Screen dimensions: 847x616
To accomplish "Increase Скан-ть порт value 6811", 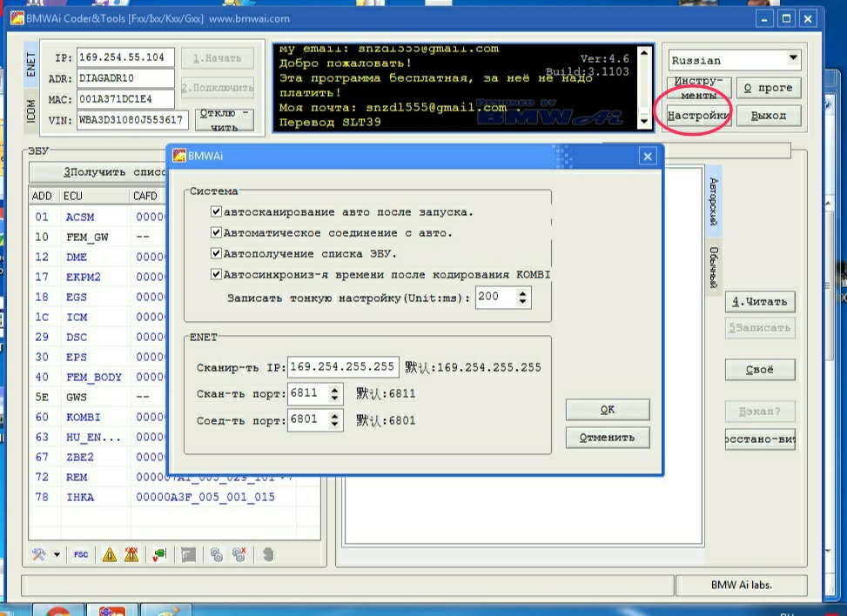I will (x=334, y=390).
